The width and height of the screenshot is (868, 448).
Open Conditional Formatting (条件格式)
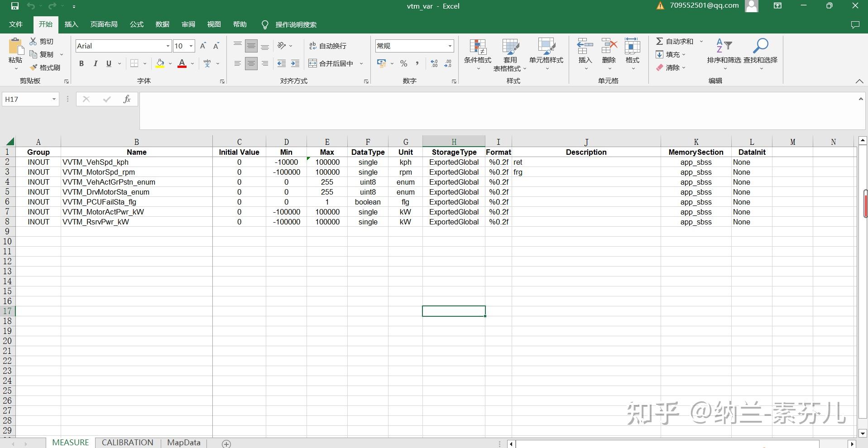[x=478, y=53]
